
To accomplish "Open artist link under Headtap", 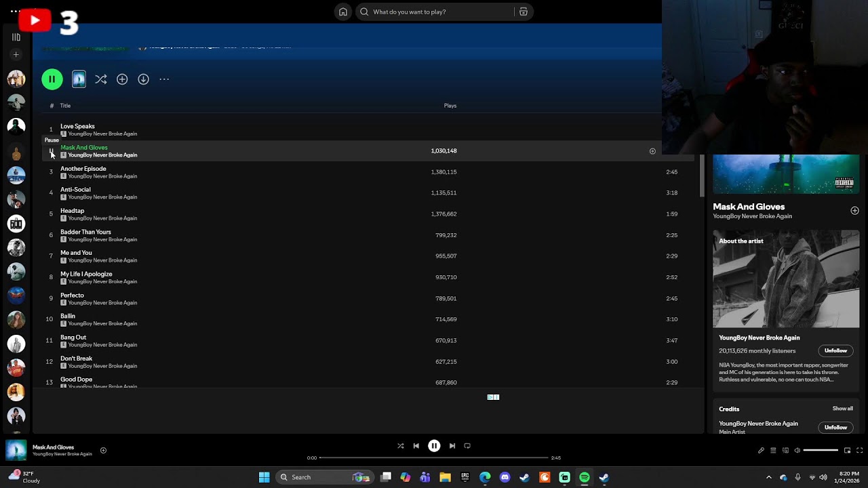I will [x=102, y=218].
